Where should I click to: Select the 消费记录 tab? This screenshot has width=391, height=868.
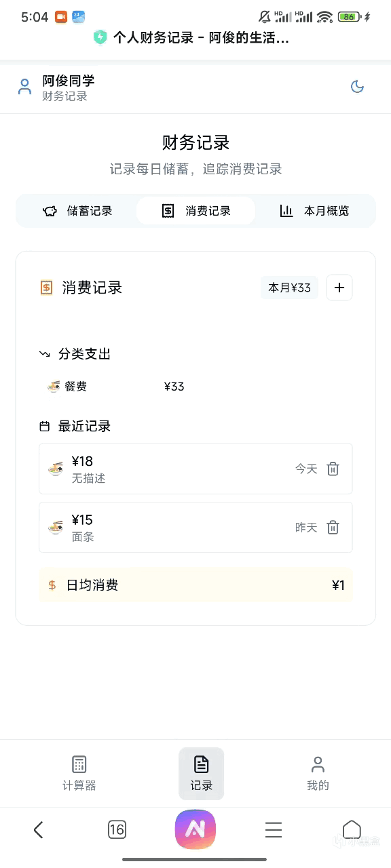(196, 211)
